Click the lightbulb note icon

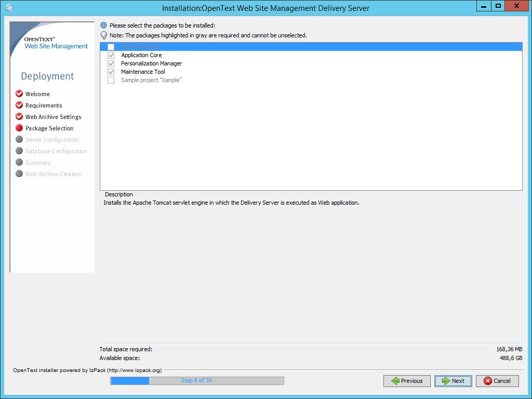click(104, 35)
